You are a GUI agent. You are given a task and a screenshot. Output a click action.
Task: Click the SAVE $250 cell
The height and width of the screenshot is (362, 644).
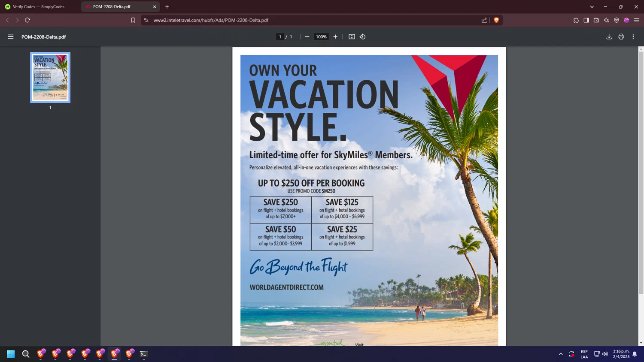(281, 210)
